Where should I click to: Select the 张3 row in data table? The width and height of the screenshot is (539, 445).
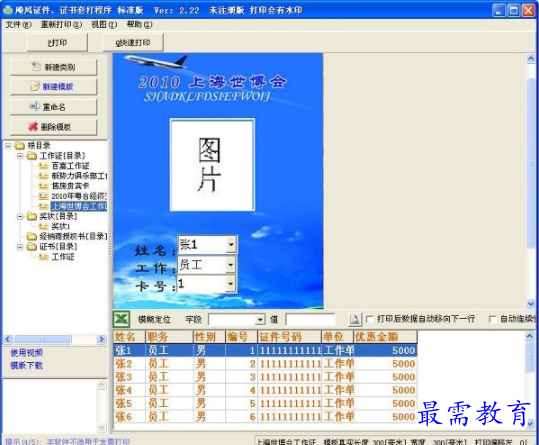(265, 377)
